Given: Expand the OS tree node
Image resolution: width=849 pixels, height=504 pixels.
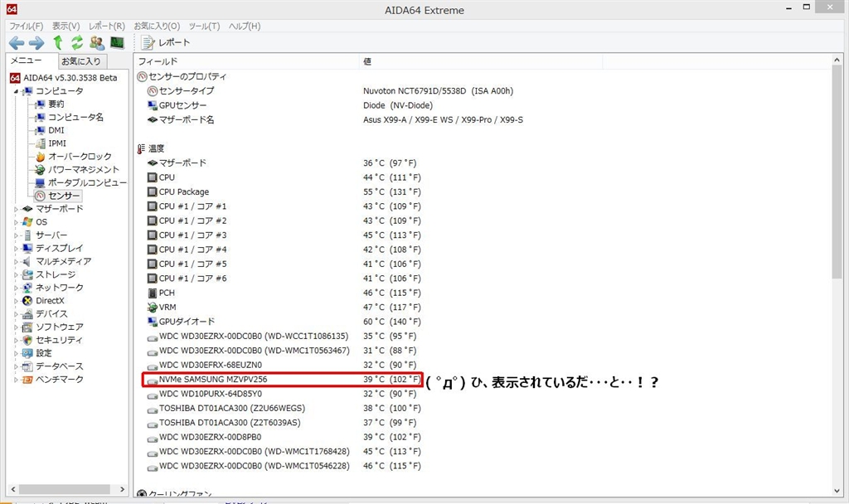Looking at the screenshot, I should (x=16, y=222).
